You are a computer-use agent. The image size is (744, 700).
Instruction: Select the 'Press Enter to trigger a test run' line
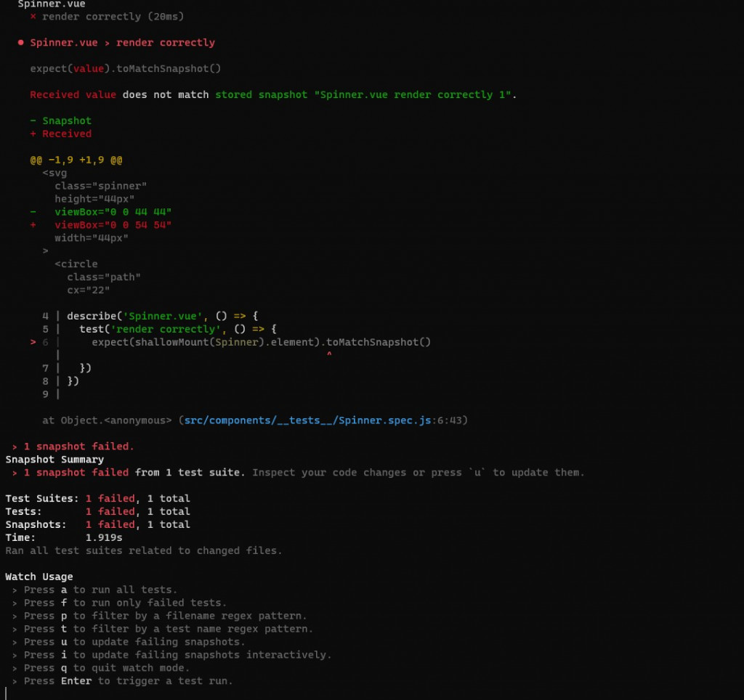(x=122, y=681)
